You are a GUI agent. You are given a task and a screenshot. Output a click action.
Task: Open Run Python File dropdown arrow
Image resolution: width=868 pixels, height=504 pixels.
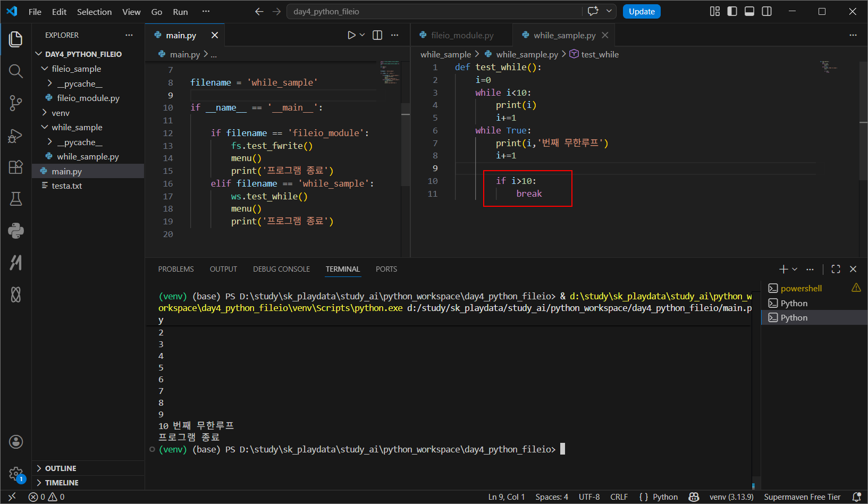[x=363, y=35]
